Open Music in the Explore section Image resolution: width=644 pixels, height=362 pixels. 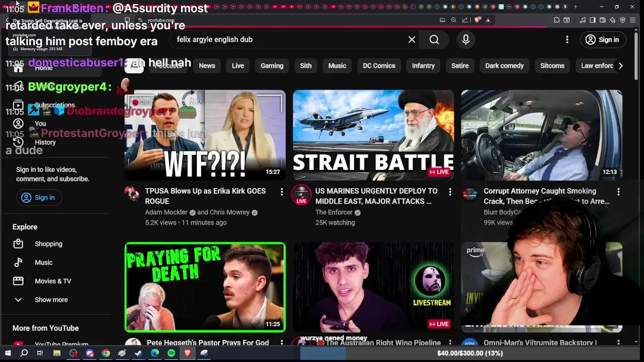click(43, 262)
